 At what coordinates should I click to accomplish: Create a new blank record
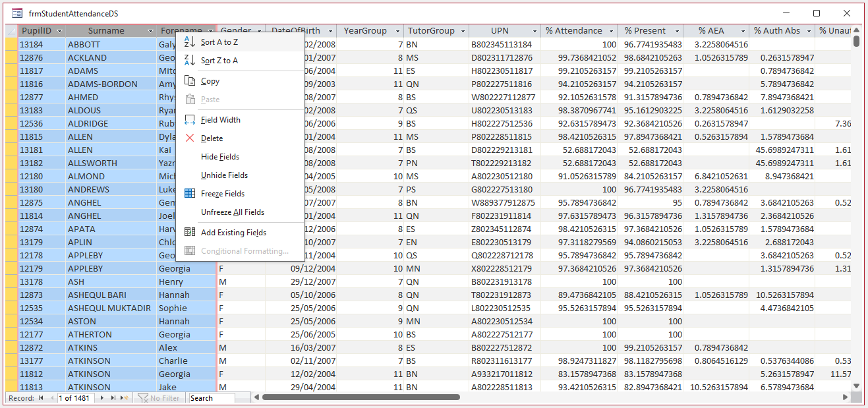pyautogui.click(x=125, y=398)
